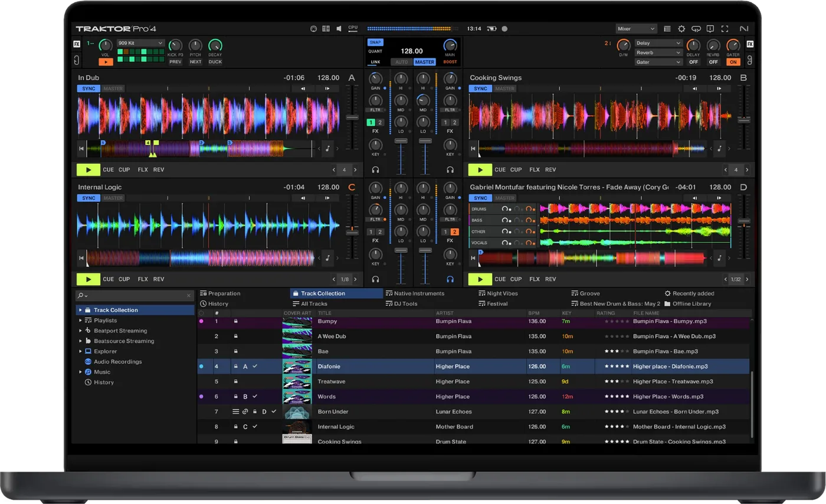Toggle the GATER ON button in FX 2
This screenshot has height=504, width=826.
(x=733, y=62)
